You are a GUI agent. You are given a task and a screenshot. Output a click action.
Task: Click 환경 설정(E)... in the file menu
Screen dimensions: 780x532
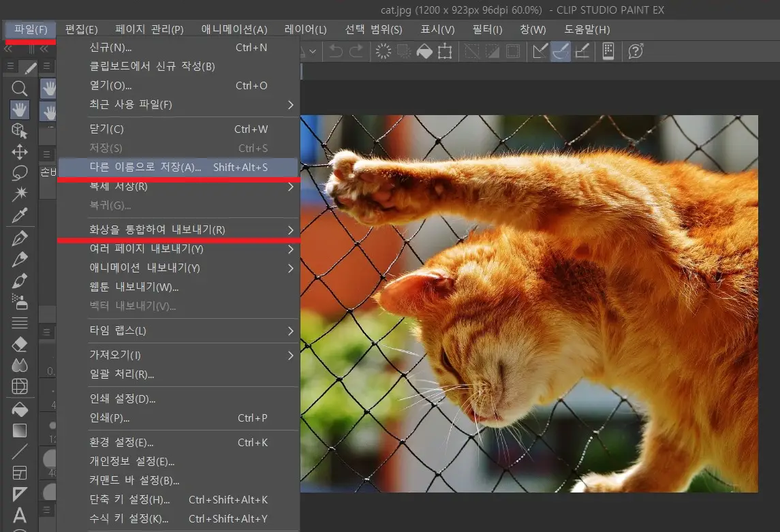[x=121, y=443]
